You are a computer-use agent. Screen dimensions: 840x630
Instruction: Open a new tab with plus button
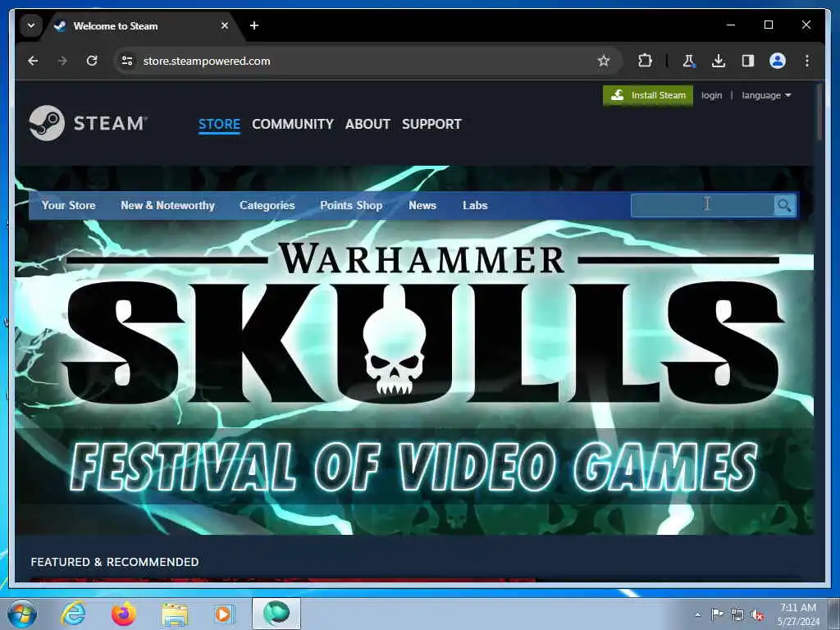pos(254,25)
